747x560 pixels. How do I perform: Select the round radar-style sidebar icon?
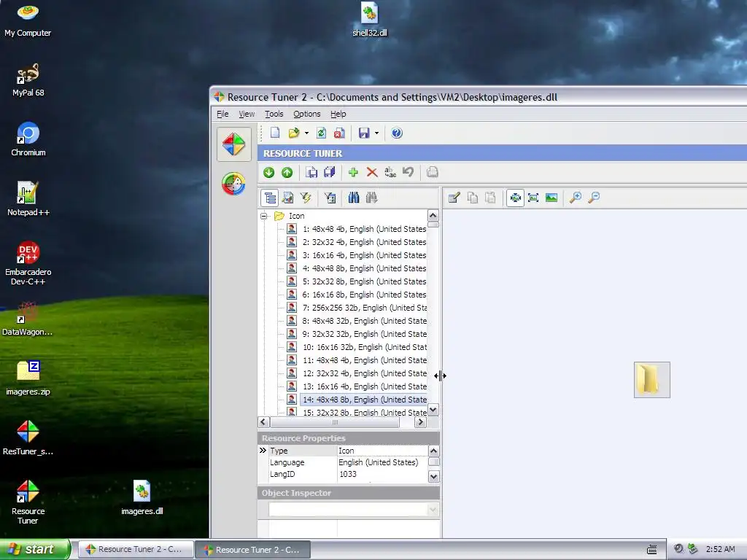tap(233, 184)
